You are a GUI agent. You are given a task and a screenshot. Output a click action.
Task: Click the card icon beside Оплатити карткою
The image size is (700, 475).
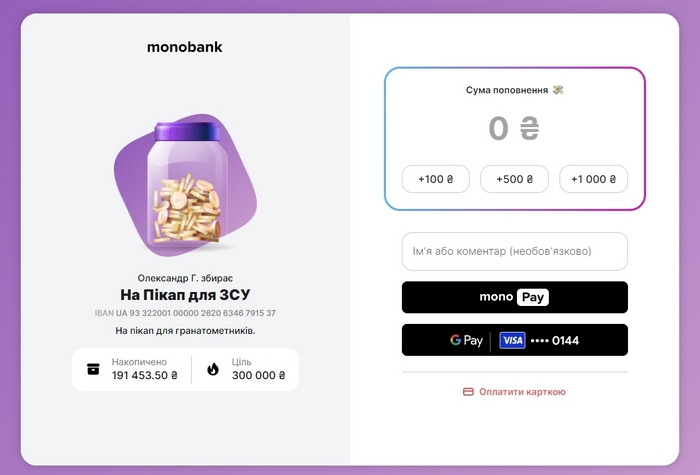[468, 392]
